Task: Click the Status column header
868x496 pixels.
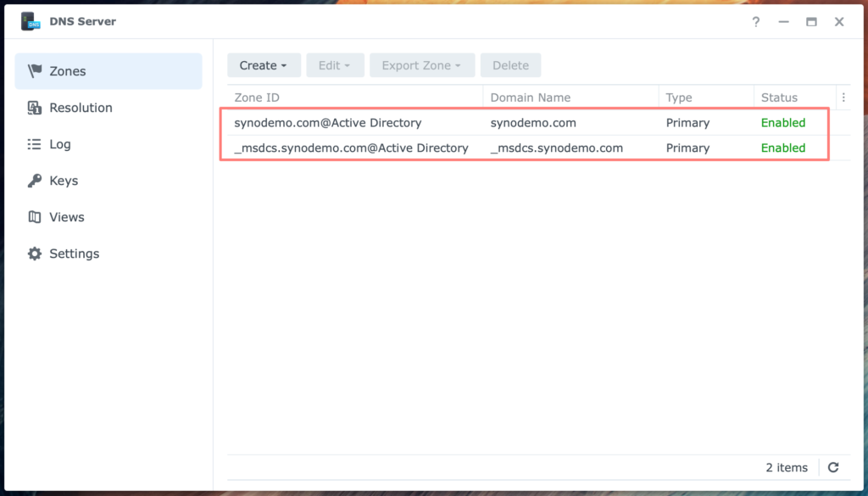Action: pos(781,97)
